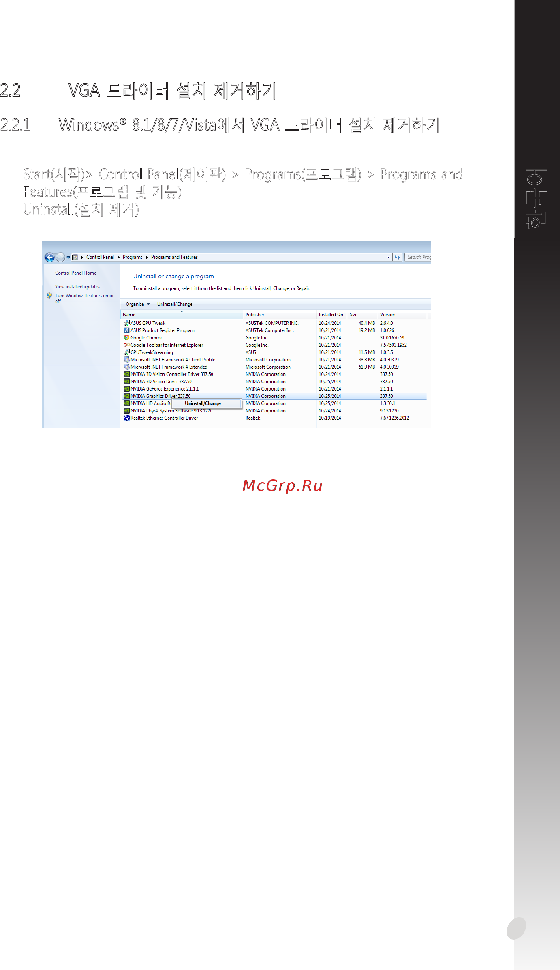560x970 pixels.
Task: Click the NVIDIA HD Audio Driver icon
Action: (x=126, y=403)
